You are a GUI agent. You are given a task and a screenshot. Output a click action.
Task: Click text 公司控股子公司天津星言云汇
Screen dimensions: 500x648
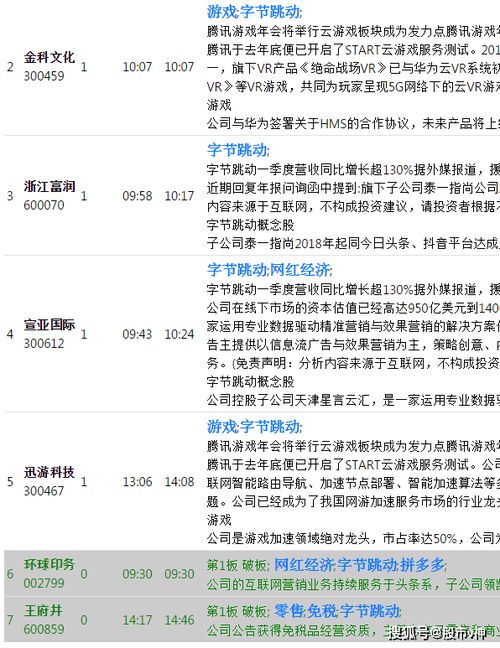(x=288, y=400)
